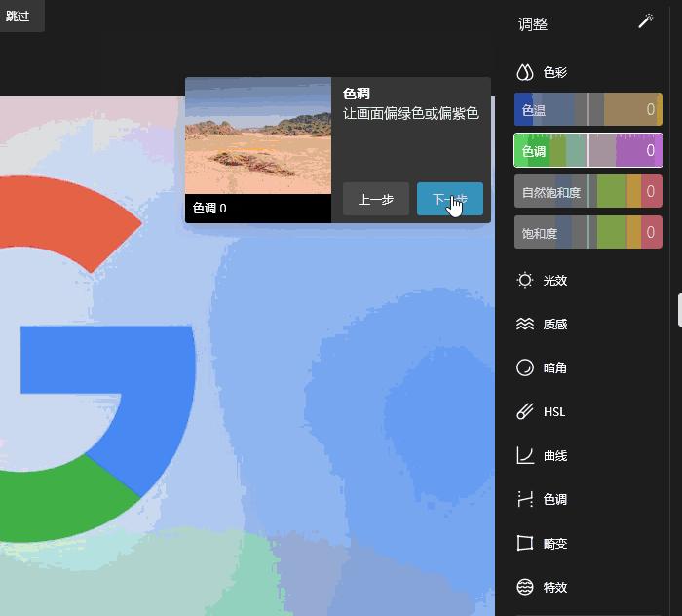The height and width of the screenshot is (616, 682).
Task: Click the 暗角 vignette circle icon
Action: point(524,367)
